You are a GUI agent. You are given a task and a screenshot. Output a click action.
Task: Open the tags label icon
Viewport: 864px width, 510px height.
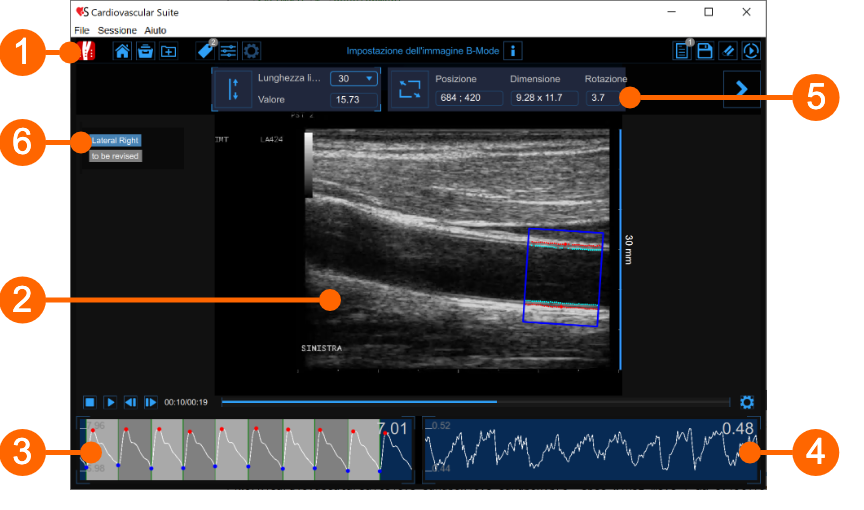pos(206,51)
